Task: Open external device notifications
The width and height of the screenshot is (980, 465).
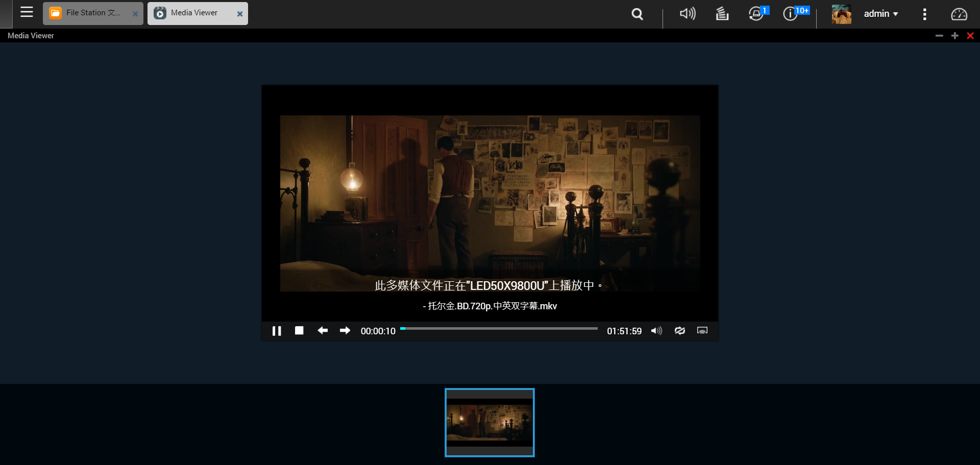Action: tap(755, 14)
